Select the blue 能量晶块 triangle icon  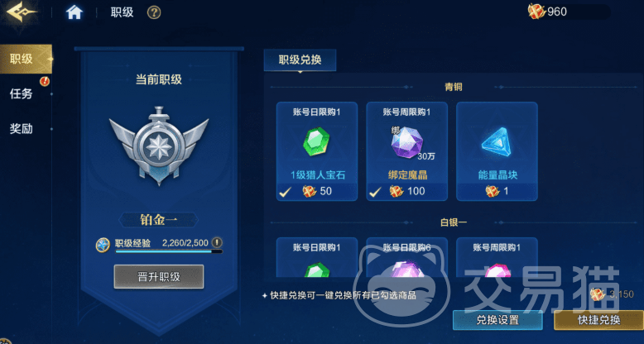[497, 142]
